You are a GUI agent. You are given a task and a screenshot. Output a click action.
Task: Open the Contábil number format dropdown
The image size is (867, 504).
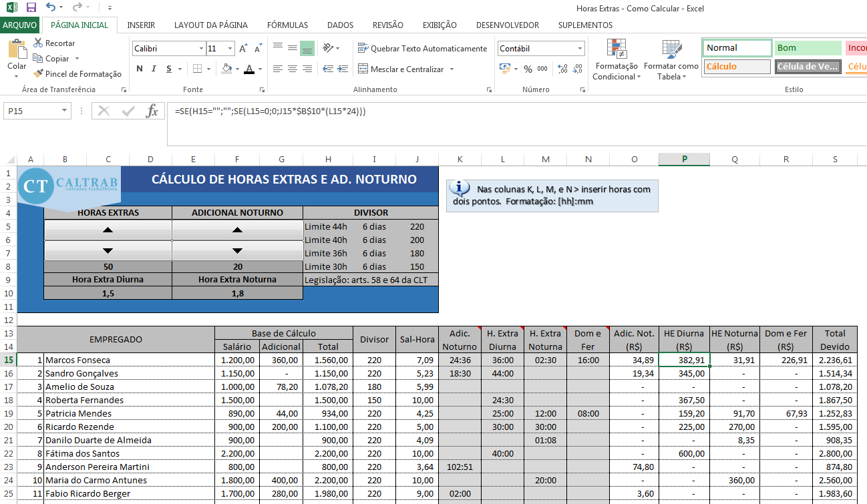tap(579, 49)
